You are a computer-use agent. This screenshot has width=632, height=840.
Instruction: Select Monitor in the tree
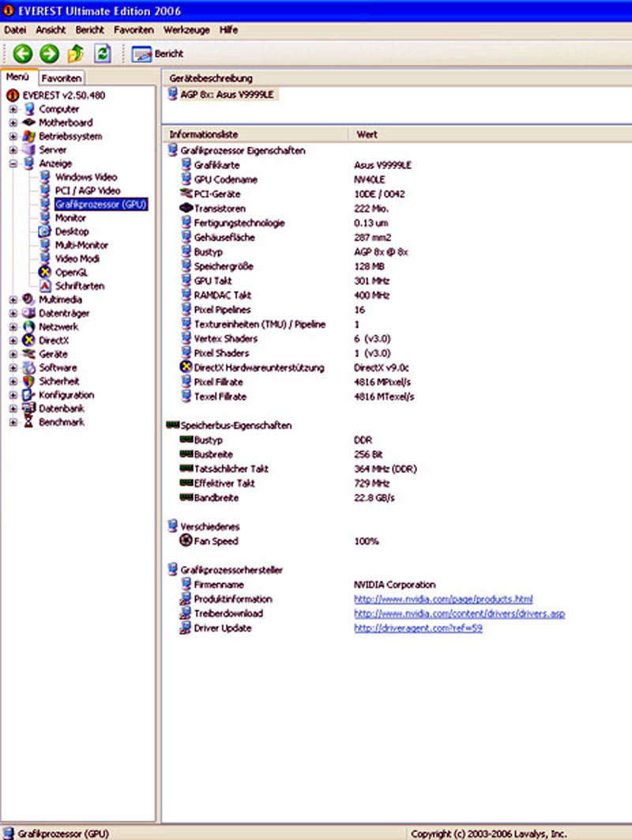pos(70,218)
